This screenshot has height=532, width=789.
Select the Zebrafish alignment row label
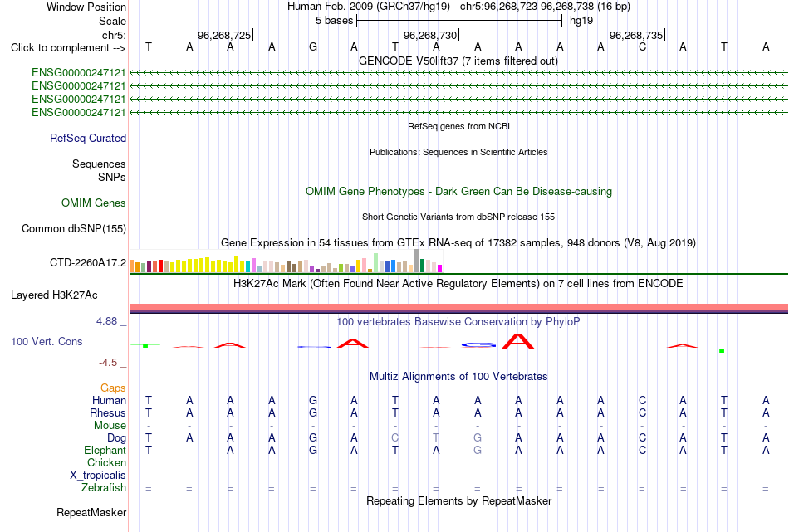tap(104, 488)
